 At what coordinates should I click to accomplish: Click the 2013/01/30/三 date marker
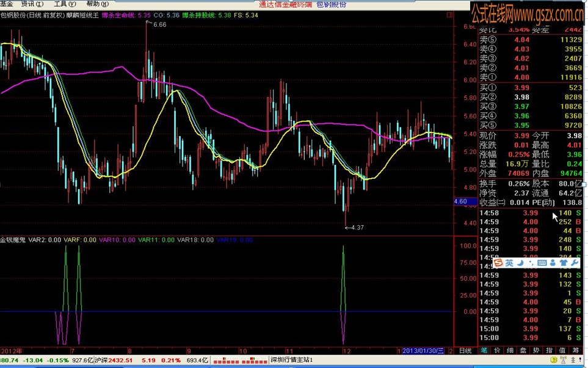(423, 351)
